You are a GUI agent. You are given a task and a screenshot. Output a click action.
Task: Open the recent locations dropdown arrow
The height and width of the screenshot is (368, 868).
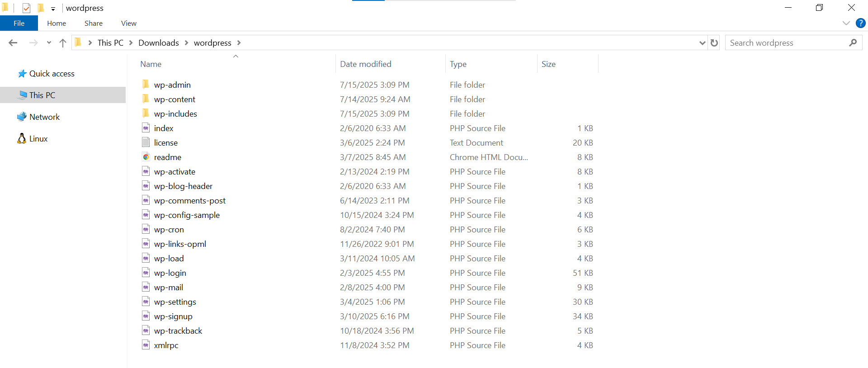coord(49,43)
